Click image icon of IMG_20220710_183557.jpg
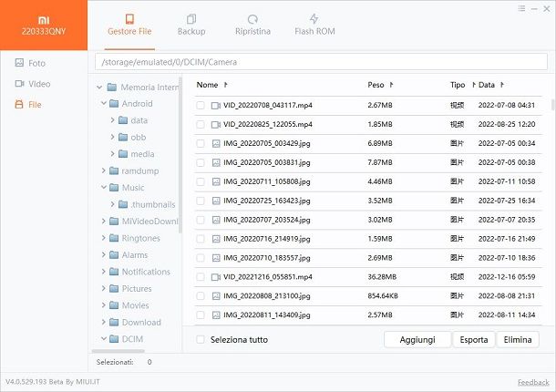556x392 pixels. [216, 258]
